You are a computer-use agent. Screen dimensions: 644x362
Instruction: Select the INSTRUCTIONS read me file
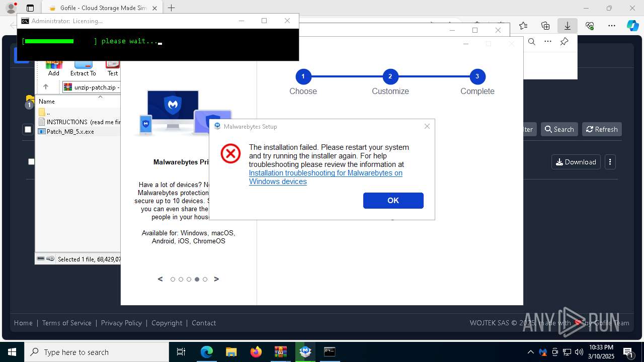[79, 122]
